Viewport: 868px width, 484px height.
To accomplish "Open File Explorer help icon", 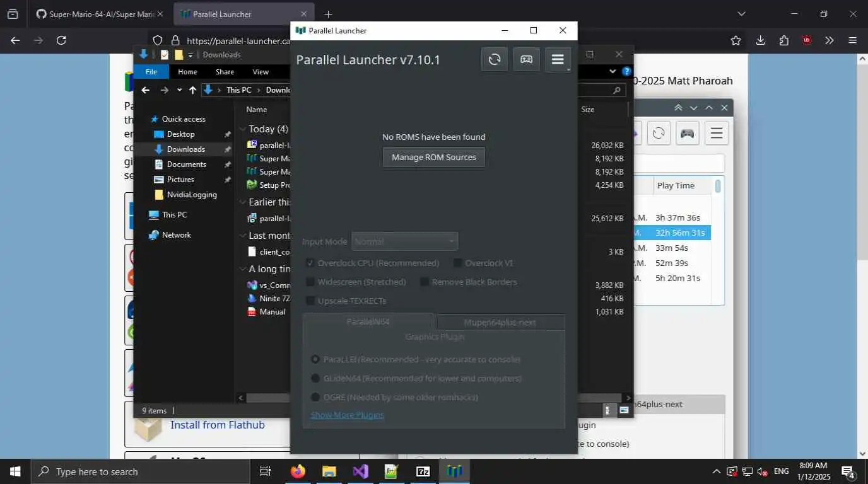I will (626, 72).
